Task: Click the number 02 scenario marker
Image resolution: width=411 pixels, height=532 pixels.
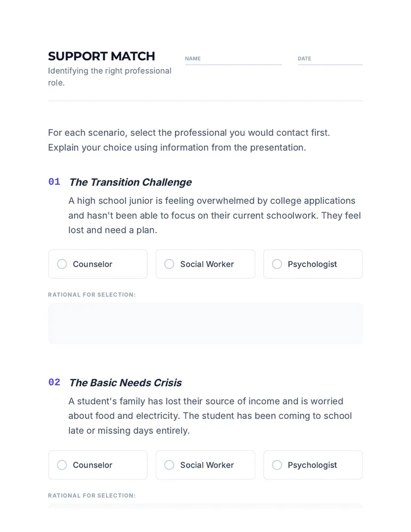Action: tap(54, 382)
